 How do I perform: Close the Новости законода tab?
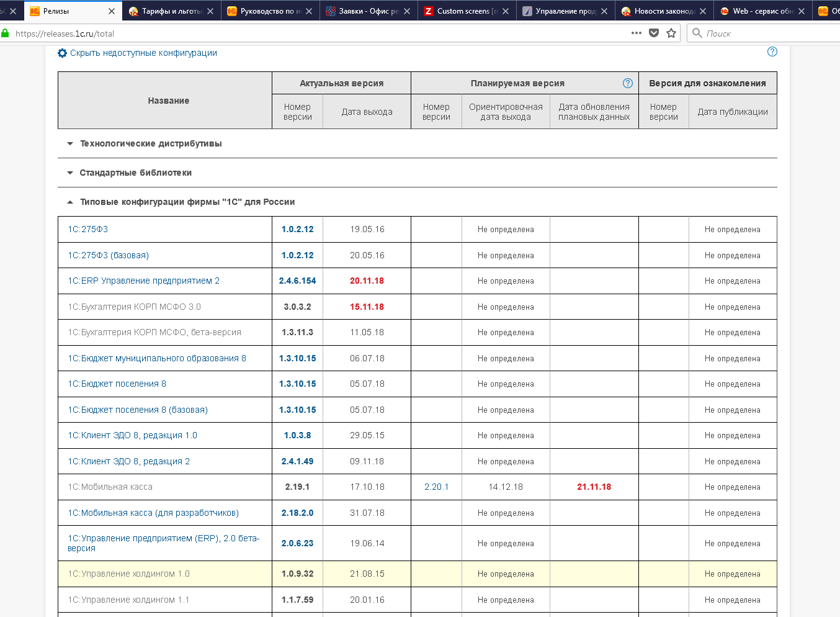(703, 11)
